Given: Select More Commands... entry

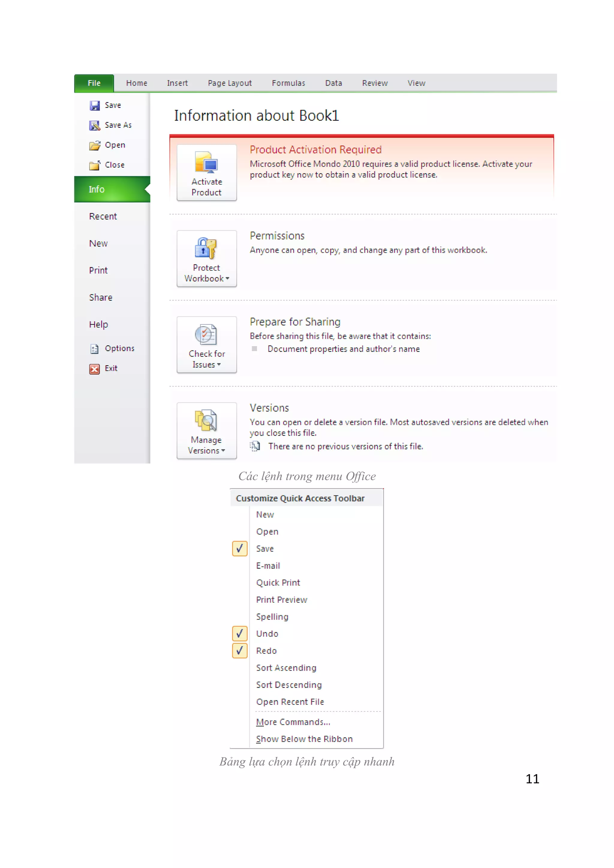Looking at the screenshot, I should point(293,722).
